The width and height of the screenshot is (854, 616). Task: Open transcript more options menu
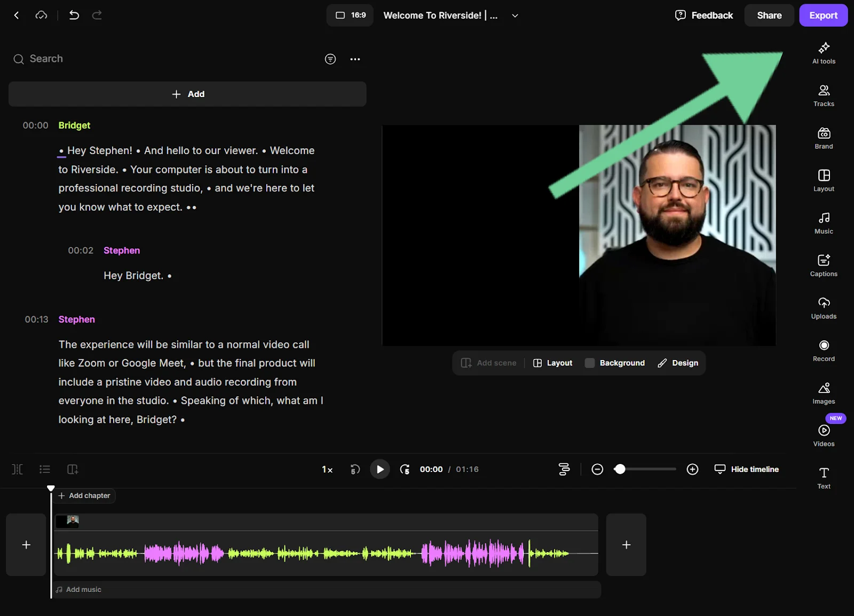(x=355, y=59)
